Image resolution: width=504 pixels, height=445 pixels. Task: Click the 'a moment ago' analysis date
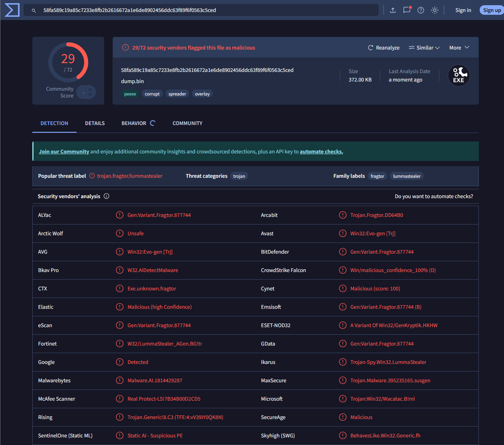coord(405,79)
